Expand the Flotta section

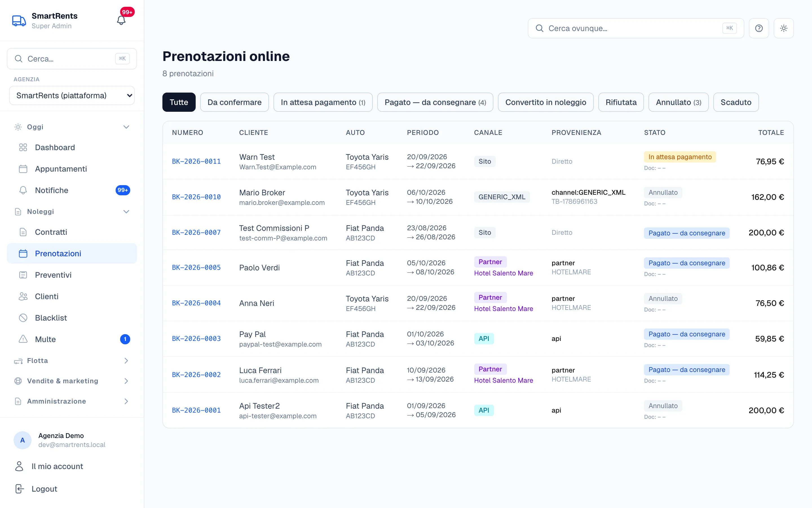tap(72, 361)
